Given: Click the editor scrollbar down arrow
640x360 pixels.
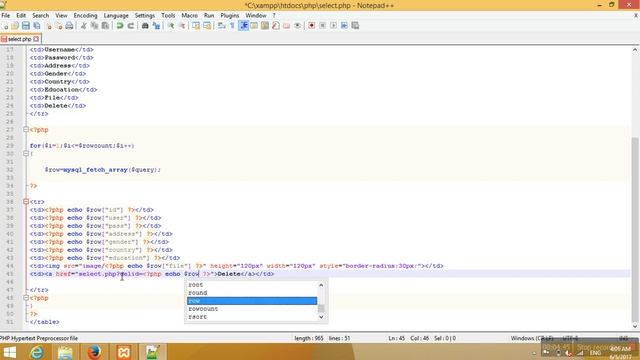Looking at the screenshot, I should click(635, 326).
